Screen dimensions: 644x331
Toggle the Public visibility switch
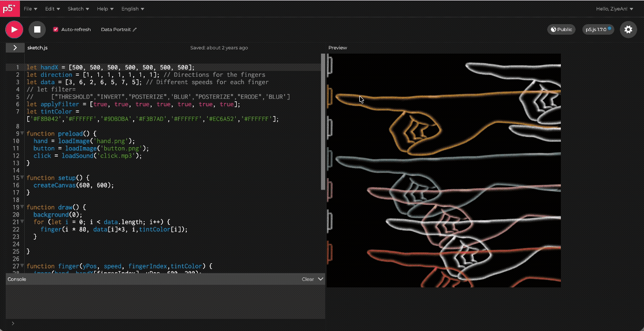[561, 29]
